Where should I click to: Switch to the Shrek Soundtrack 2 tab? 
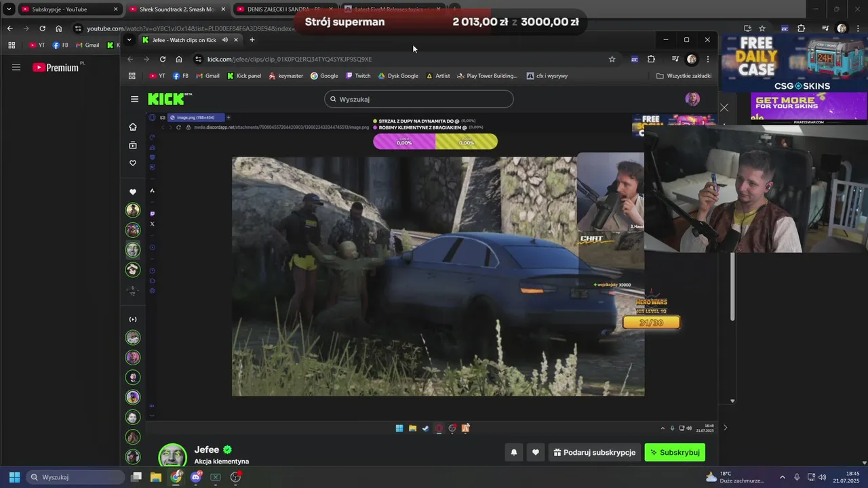pyautogui.click(x=178, y=9)
